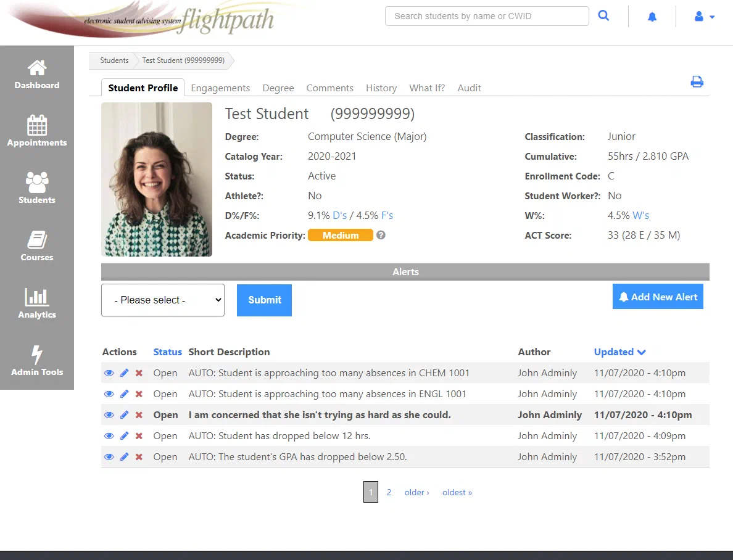Click the '55hrs / 2.810 GPA' value

click(648, 156)
